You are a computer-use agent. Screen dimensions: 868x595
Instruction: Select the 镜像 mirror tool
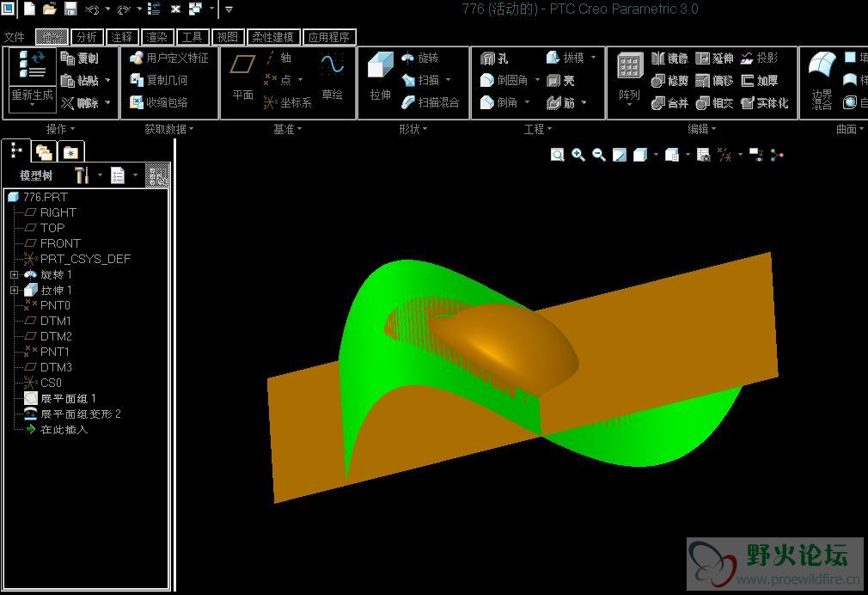pyautogui.click(x=669, y=58)
